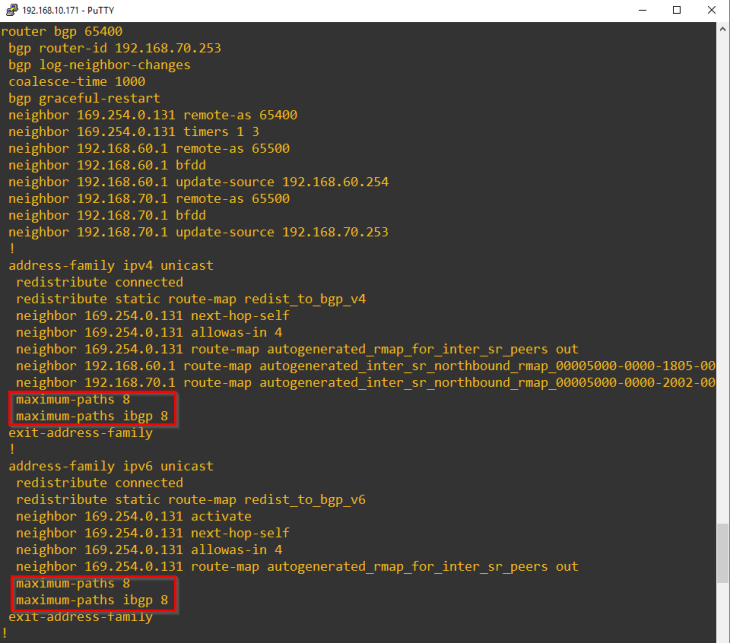
Task: Click the 'bgp router-id 192.168.70.253' line
Action: click(114, 48)
